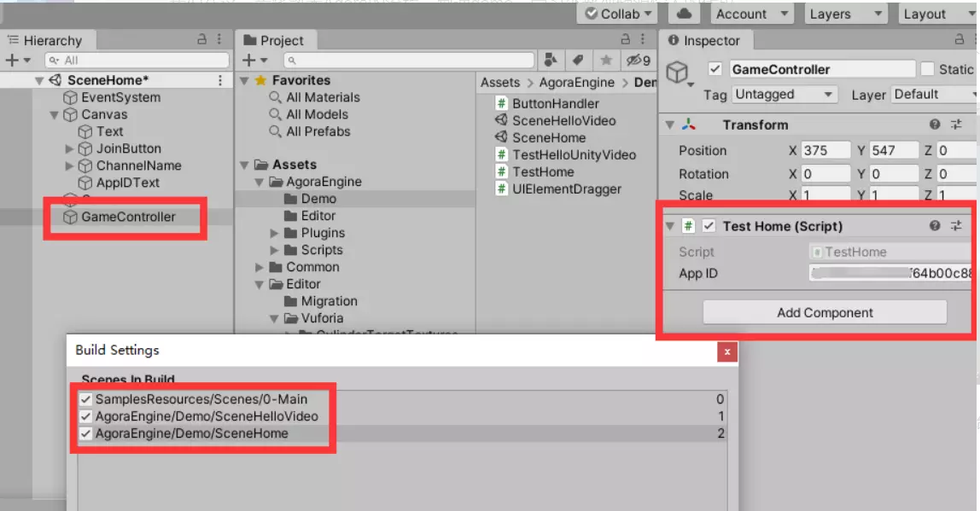This screenshot has height=511, width=980.
Task: Open SceneHome scene options menu
Action: [x=220, y=80]
